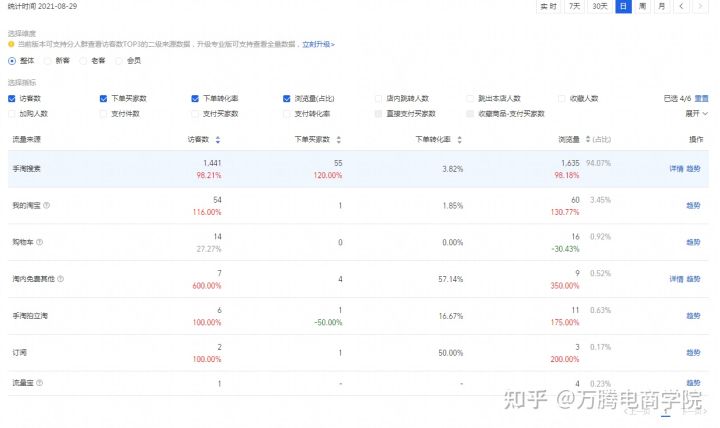Click the 手淘搜索 source name
Screen dimensions: 720x428
point(27,169)
